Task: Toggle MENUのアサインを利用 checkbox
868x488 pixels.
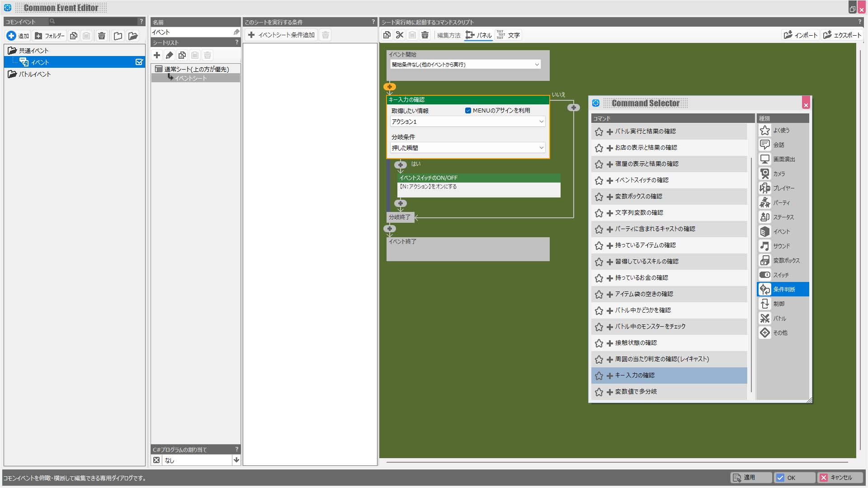Action: pos(468,110)
